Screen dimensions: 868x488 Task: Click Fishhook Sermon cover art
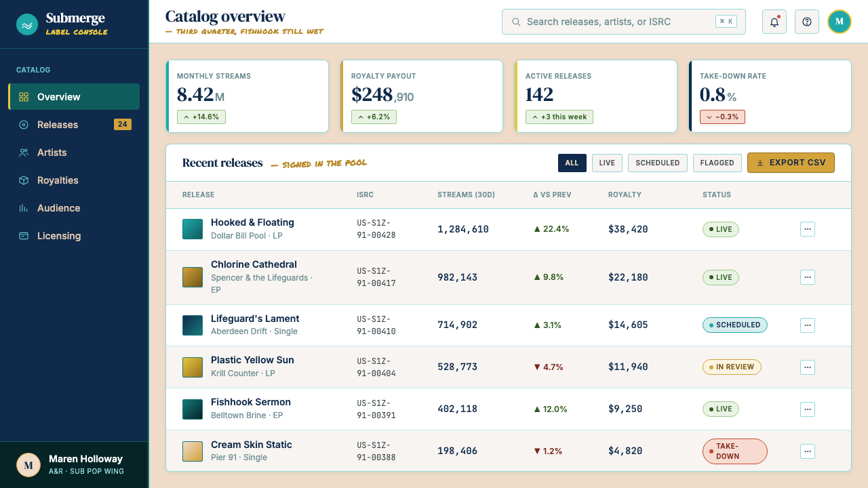click(x=193, y=409)
